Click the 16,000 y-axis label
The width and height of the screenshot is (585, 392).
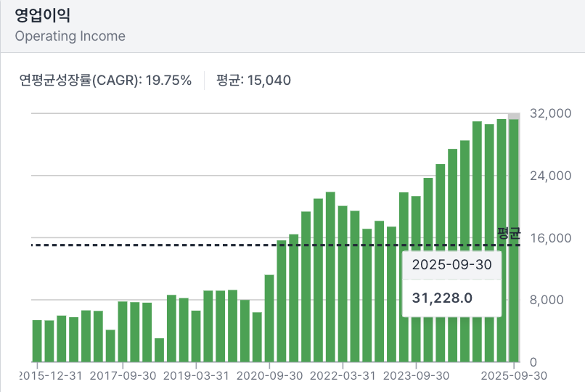pyautogui.click(x=552, y=238)
